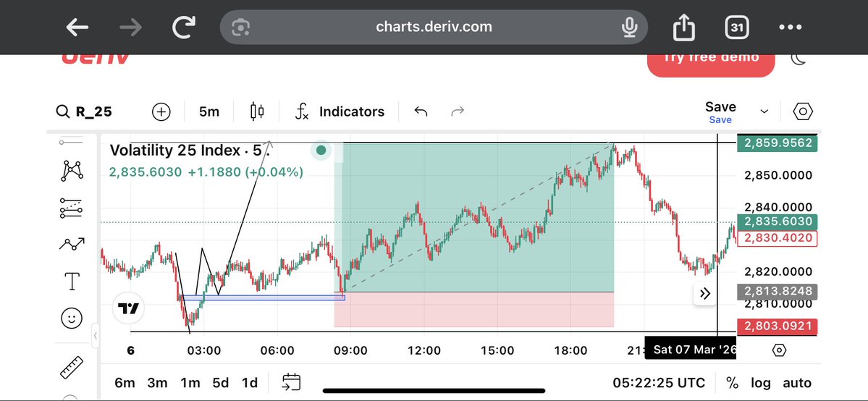Click the TradingView logo on chart
868x401 pixels.
coord(128,308)
